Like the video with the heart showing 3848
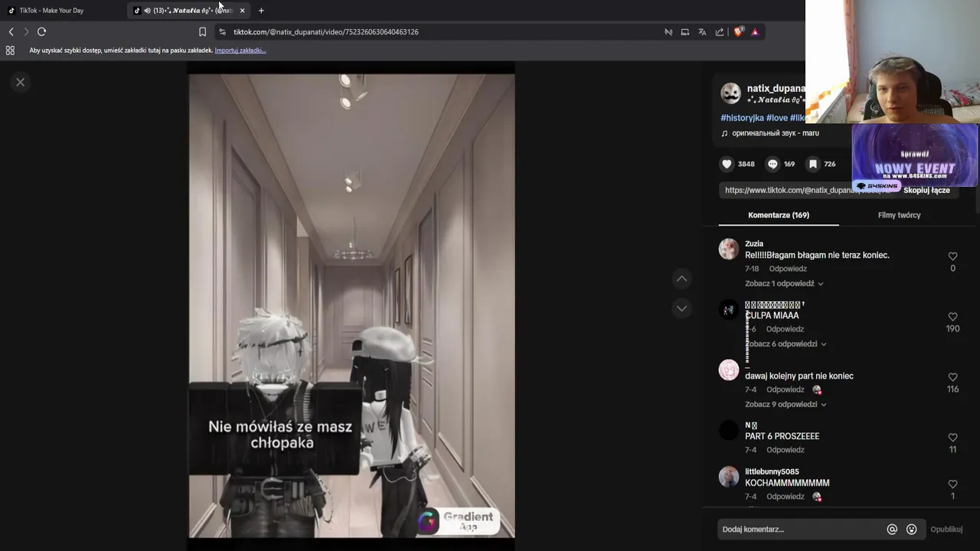The height and width of the screenshot is (551, 980). pyautogui.click(x=727, y=164)
